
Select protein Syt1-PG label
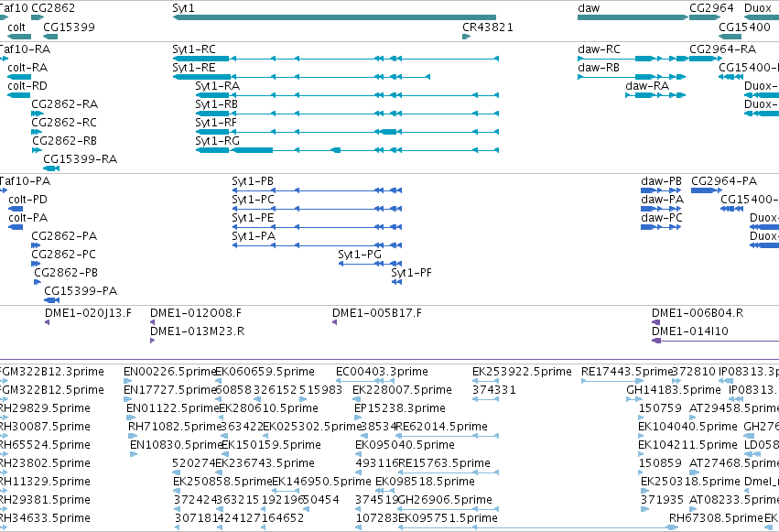[360, 255]
